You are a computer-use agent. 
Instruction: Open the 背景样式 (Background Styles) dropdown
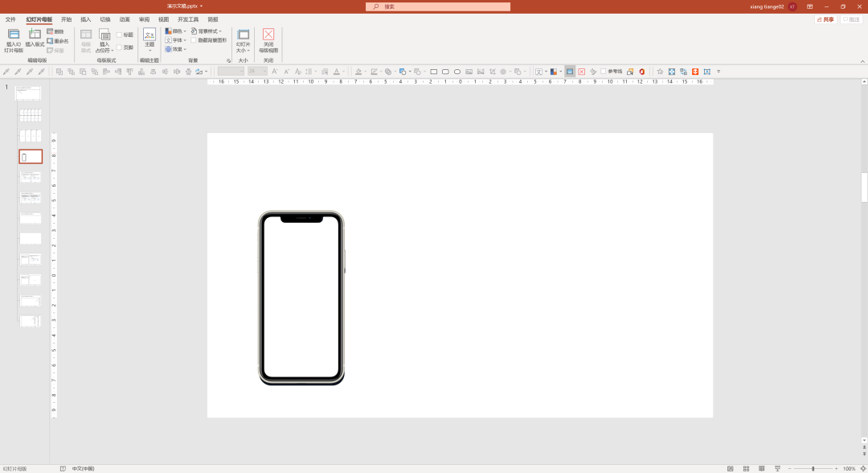pyautogui.click(x=207, y=31)
